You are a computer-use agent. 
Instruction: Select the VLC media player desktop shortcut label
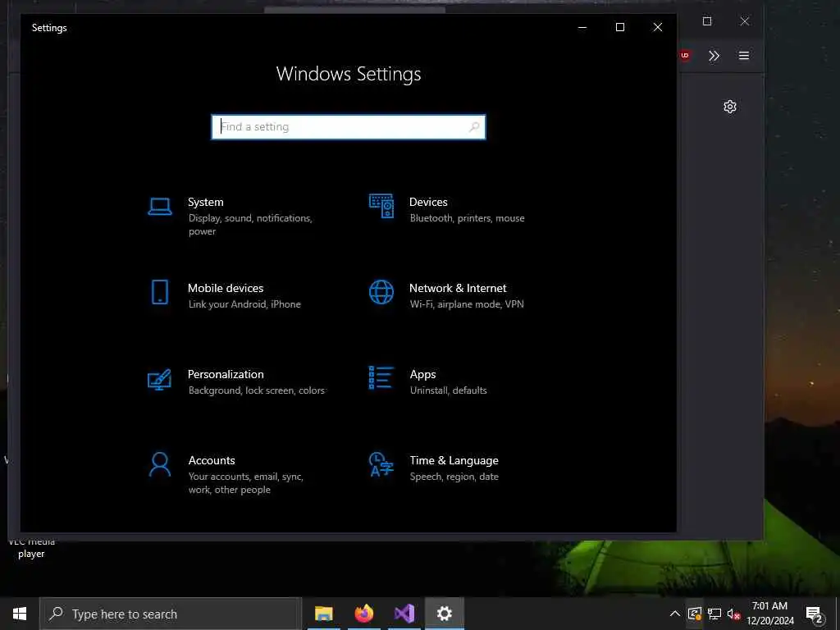click(x=31, y=547)
